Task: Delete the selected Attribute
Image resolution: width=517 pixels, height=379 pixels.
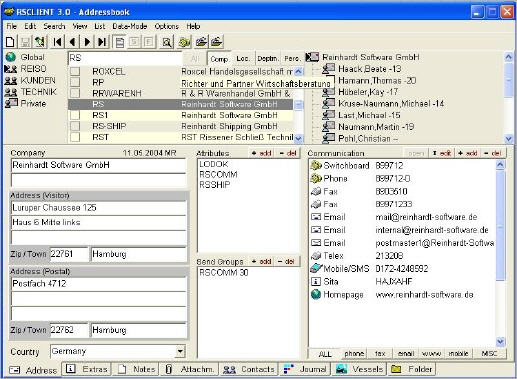Action: click(x=288, y=153)
